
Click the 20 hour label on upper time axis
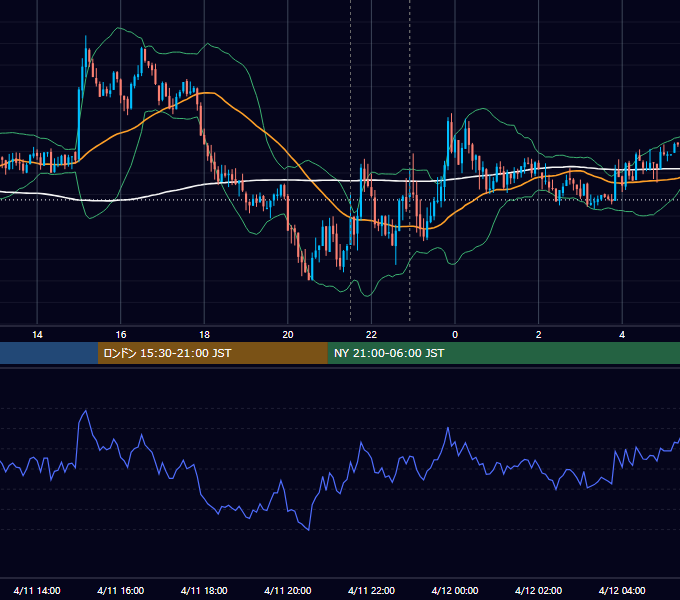[x=288, y=335]
